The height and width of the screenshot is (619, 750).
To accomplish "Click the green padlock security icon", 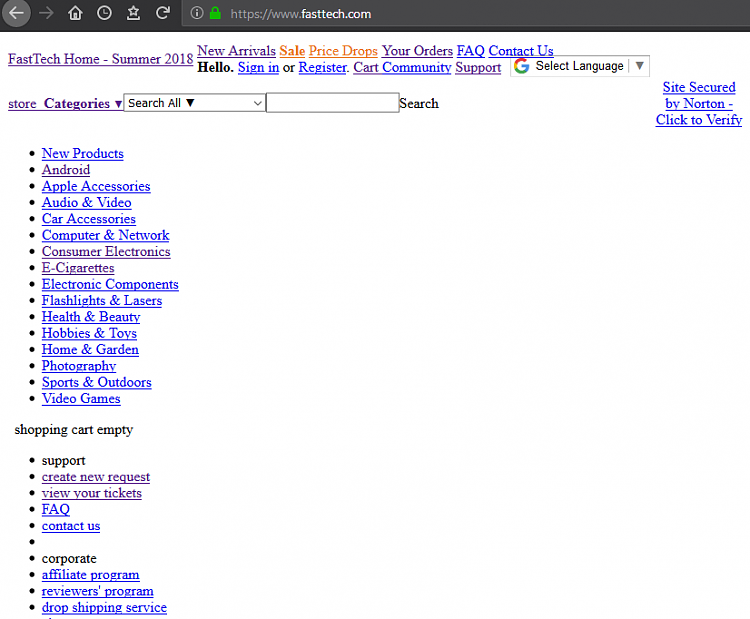I will (x=215, y=13).
